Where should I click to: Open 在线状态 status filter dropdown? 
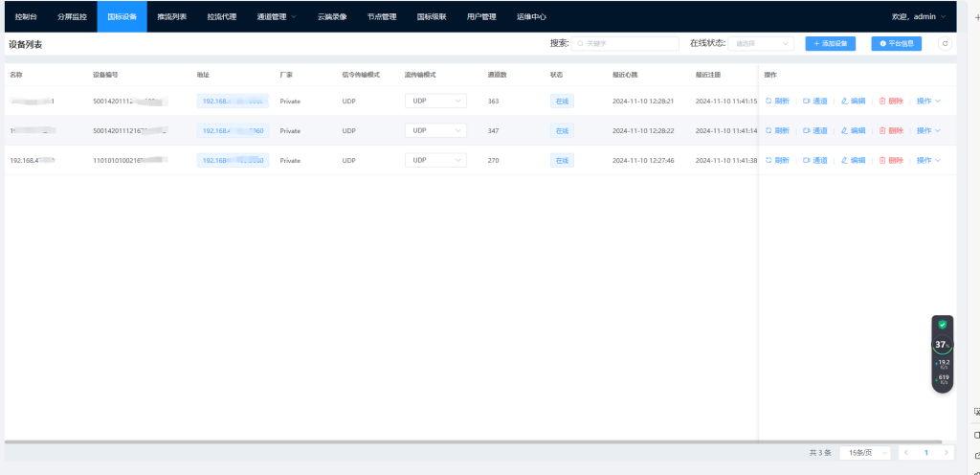(x=761, y=43)
